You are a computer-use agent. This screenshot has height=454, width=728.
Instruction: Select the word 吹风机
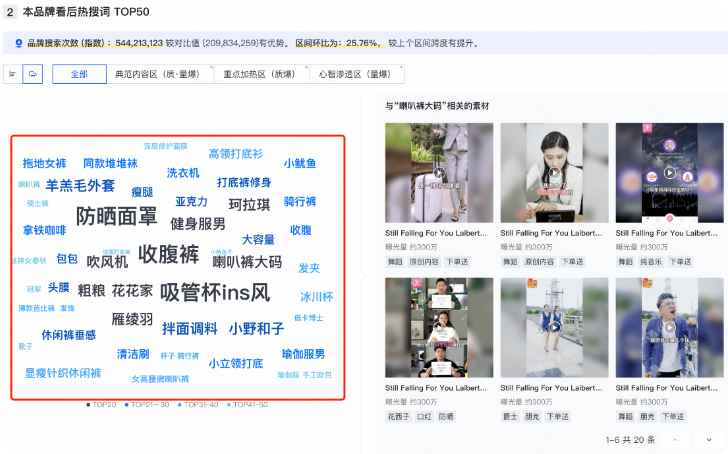click(107, 261)
